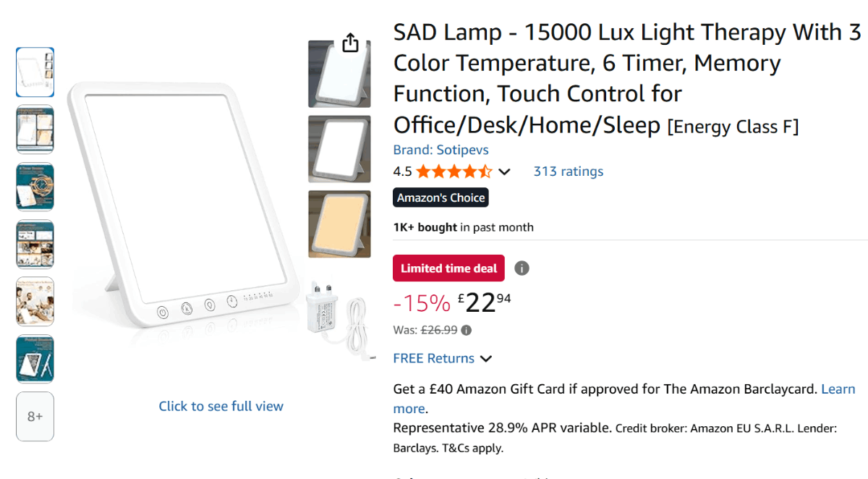The image size is (868, 479).
Task: Click the share icon above product image
Action: coord(350,43)
